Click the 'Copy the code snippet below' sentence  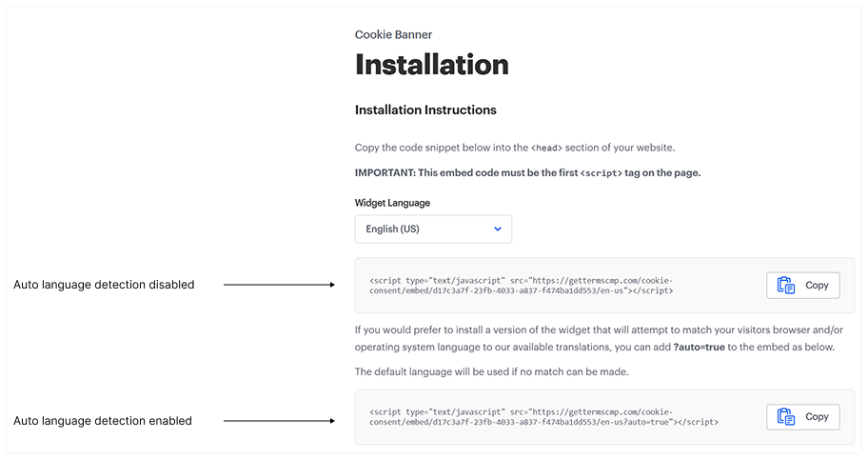[x=515, y=148]
